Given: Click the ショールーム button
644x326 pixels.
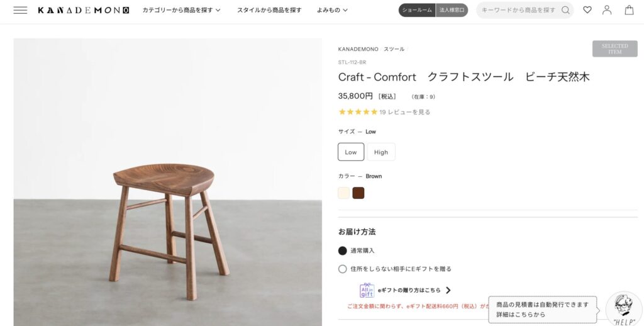Looking at the screenshot, I should point(418,10).
